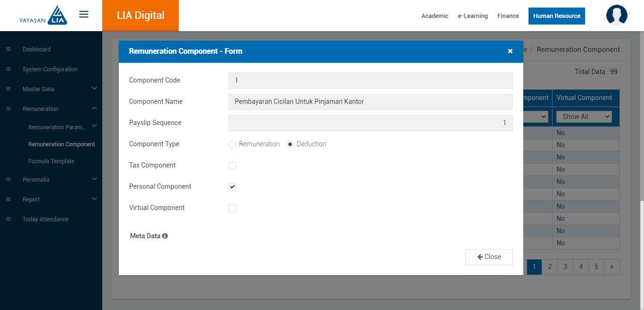
Task: Open the user profile avatar
Action: pyautogui.click(x=617, y=16)
